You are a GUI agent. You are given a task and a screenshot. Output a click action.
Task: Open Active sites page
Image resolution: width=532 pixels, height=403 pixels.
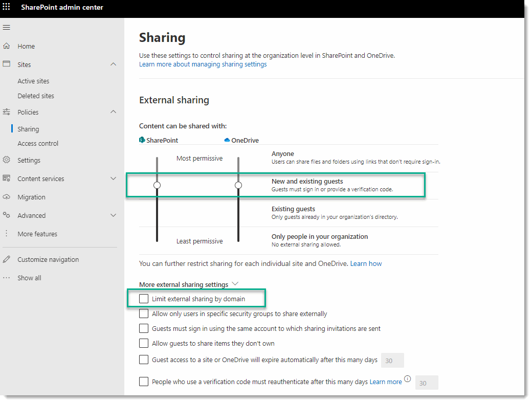(x=33, y=81)
